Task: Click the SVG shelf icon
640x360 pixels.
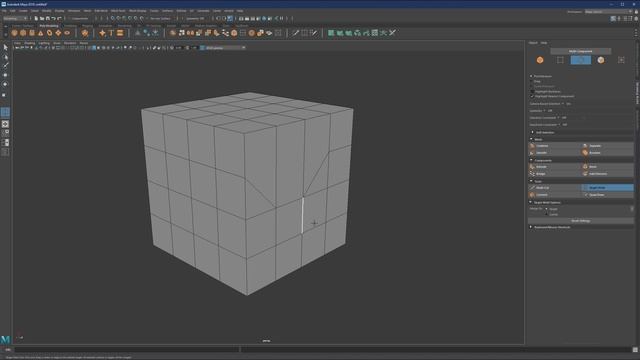Action: pos(120,33)
